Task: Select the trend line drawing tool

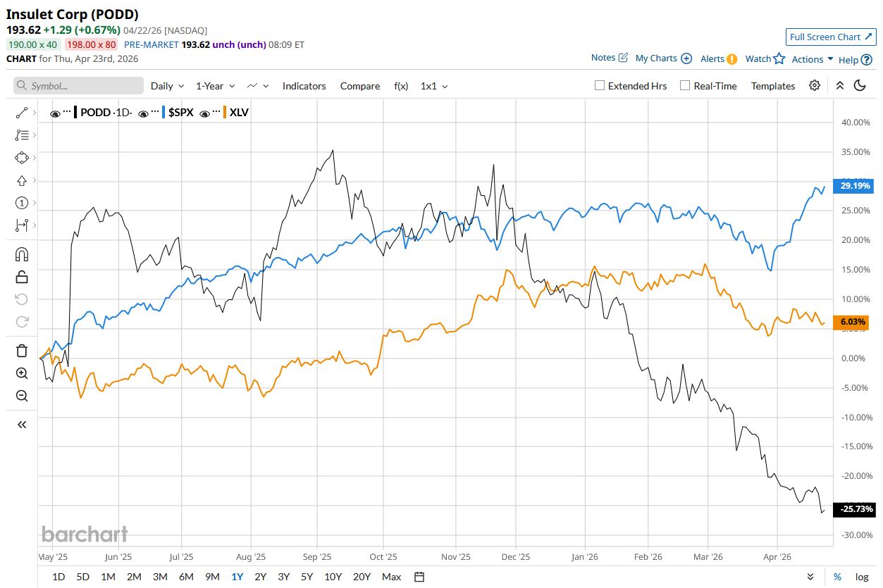Action: pos(21,113)
